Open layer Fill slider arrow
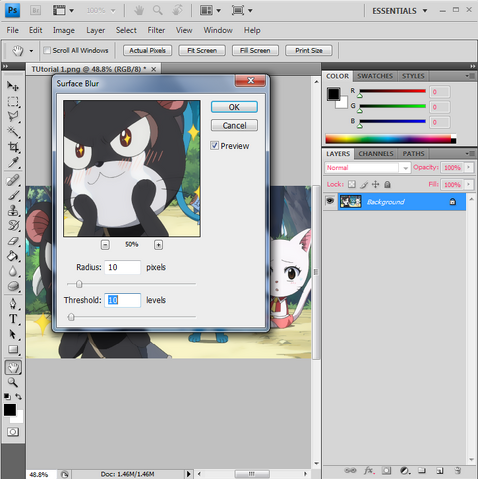 [469, 184]
